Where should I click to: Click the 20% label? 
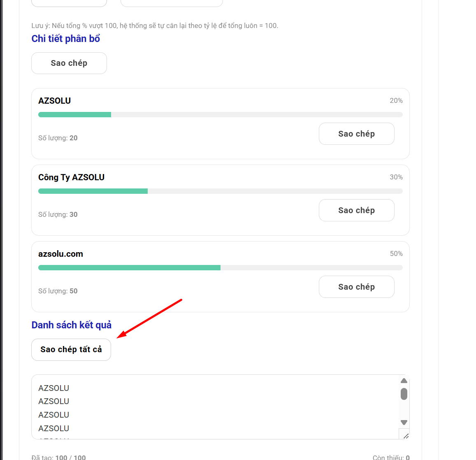[396, 100]
